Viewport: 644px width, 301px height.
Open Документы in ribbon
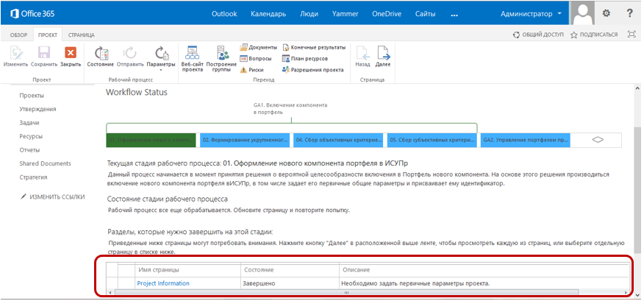tap(258, 47)
